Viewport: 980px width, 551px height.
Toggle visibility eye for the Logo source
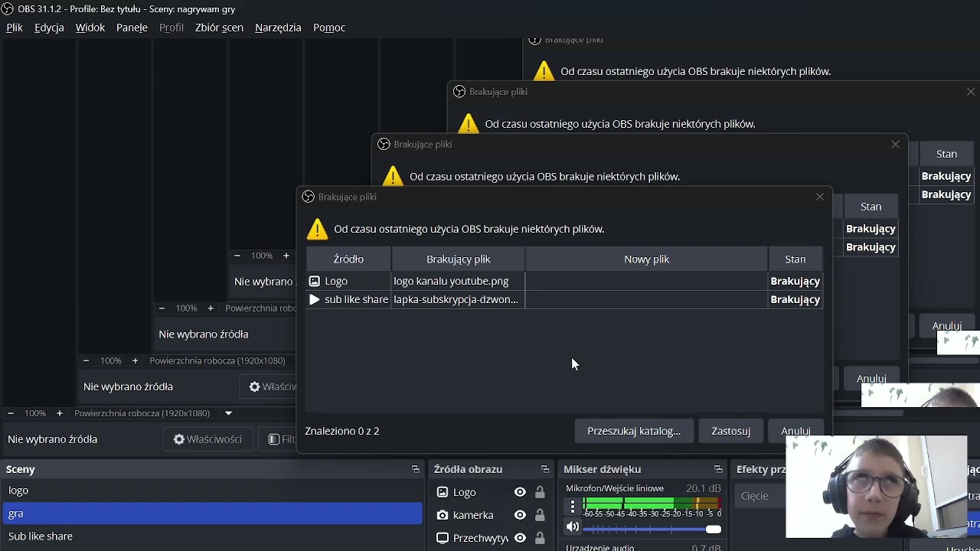click(x=520, y=492)
